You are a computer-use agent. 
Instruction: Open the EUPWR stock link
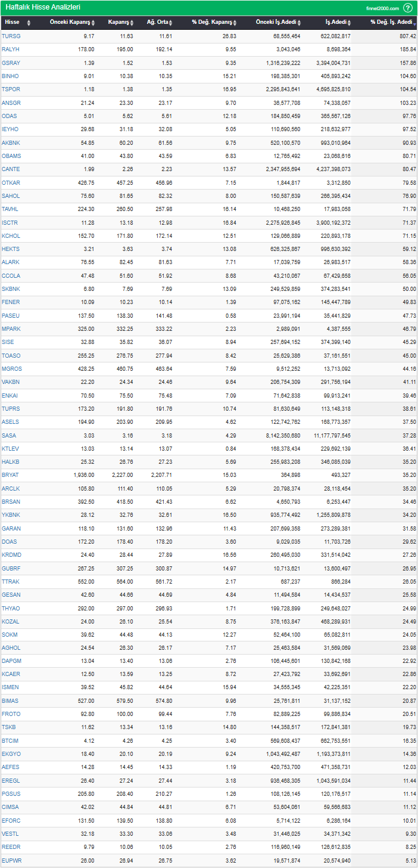(x=11, y=861)
